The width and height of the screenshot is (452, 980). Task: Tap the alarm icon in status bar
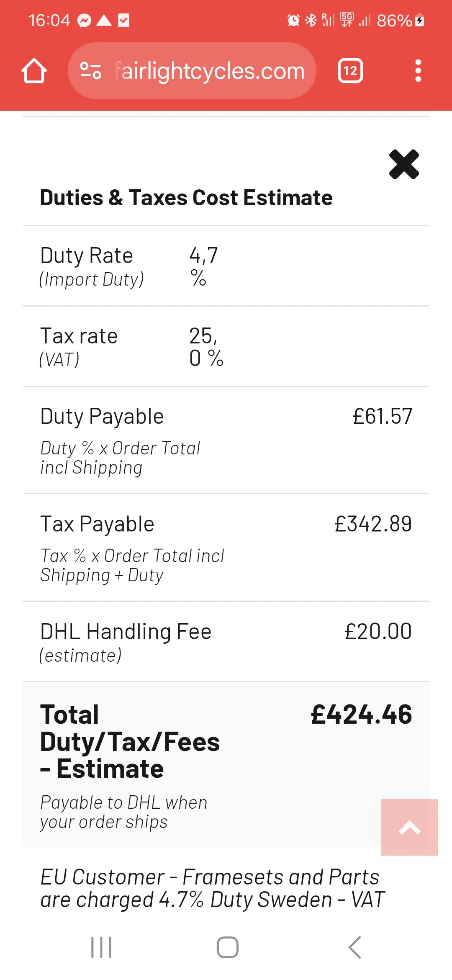(x=293, y=20)
